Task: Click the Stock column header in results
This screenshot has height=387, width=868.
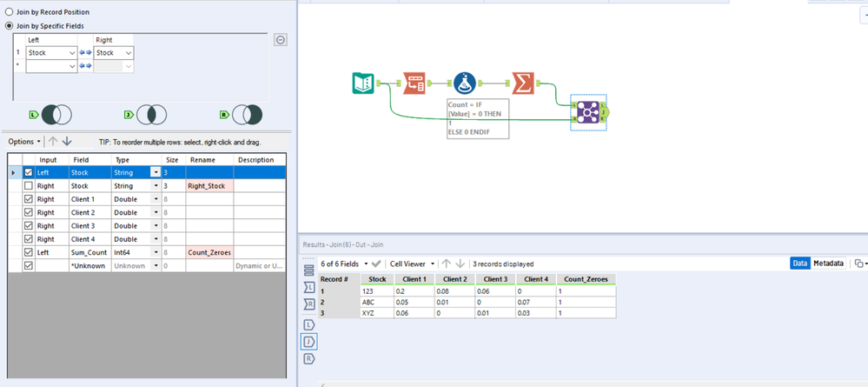Action: point(377,279)
